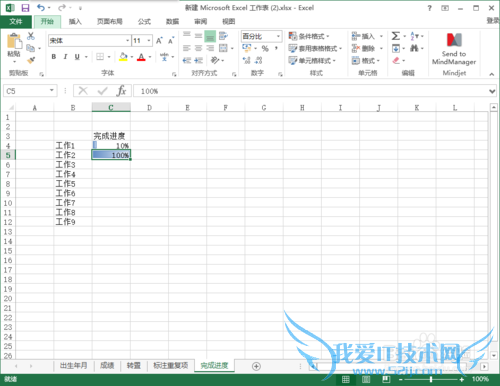Viewport: 500px width, 386px height.
Task: Switch to the Insert ribbon tab
Action: tap(75, 22)
